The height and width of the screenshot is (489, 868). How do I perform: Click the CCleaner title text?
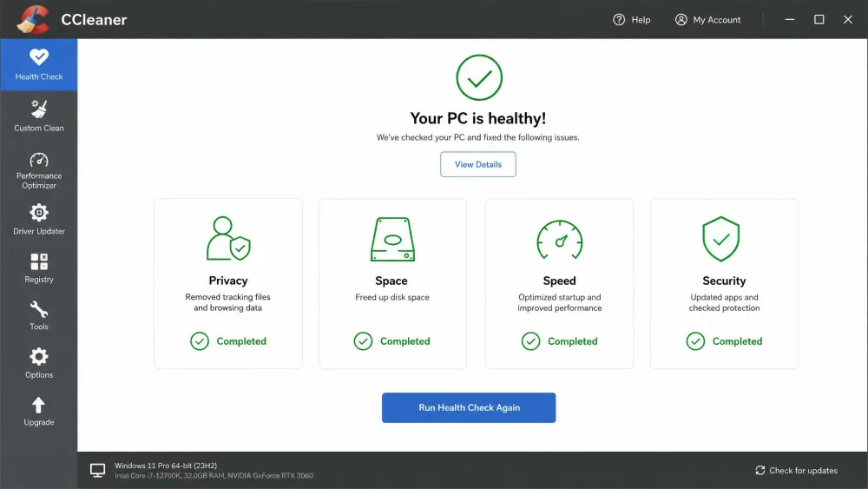(94, 19)
